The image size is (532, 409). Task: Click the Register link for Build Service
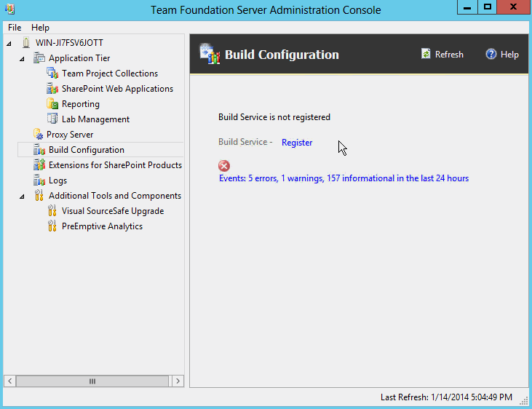[x=297, y=143]
